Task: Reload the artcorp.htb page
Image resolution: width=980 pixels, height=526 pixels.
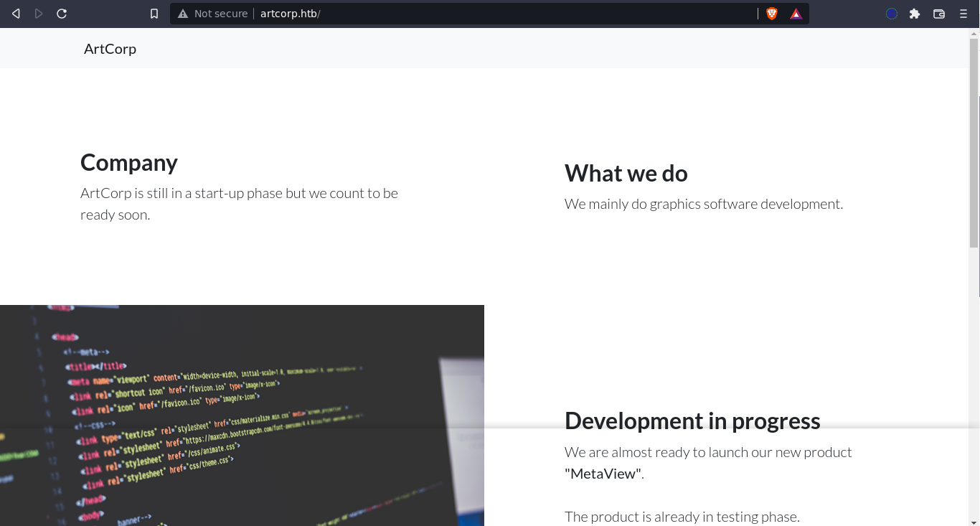Action: pos(62,14)
